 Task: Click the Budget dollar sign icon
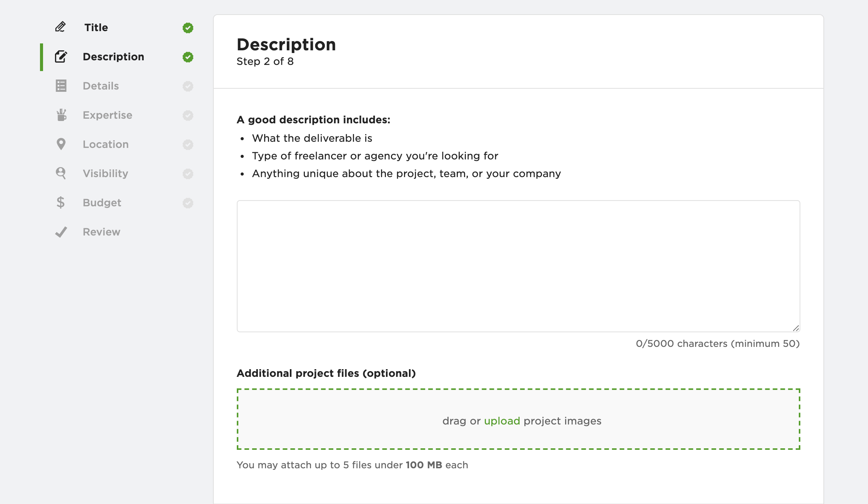click(60, 202)
